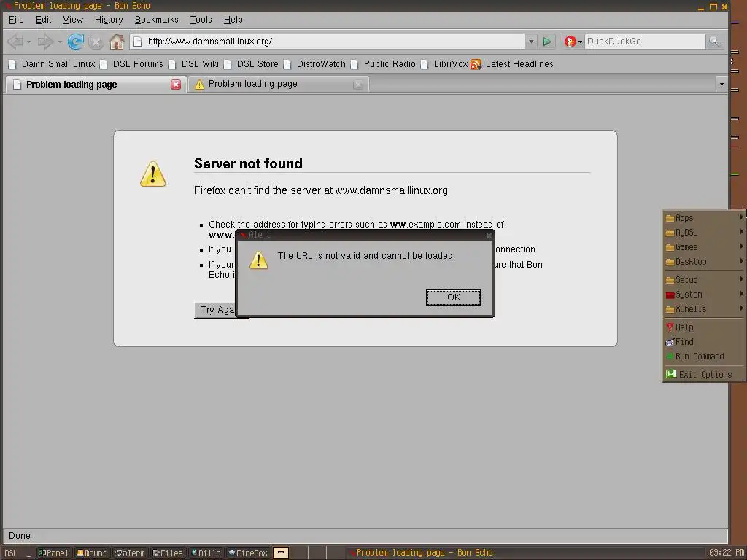Open Exit Options in desktop menu
This screenshot has height=560, width=747.
(704, 374)
